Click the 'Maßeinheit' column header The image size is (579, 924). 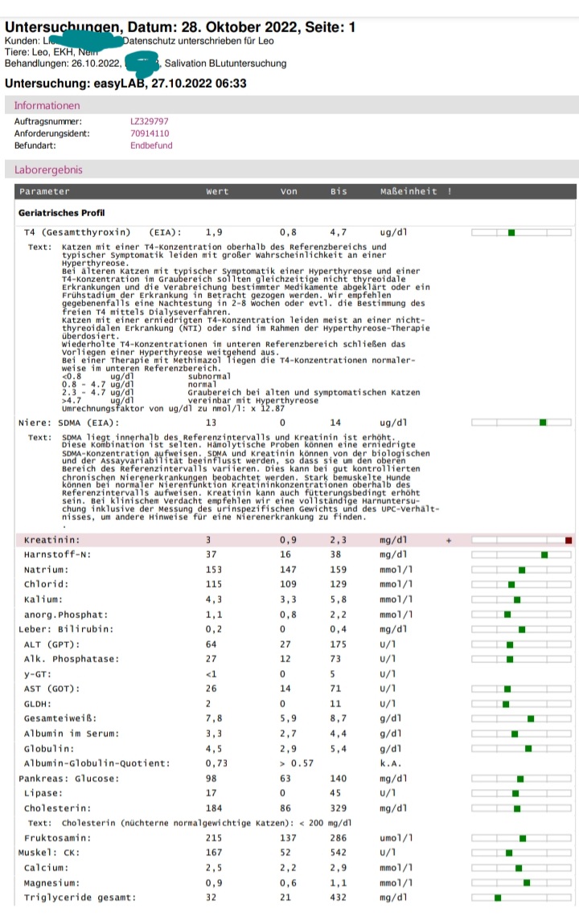point(409,191)
